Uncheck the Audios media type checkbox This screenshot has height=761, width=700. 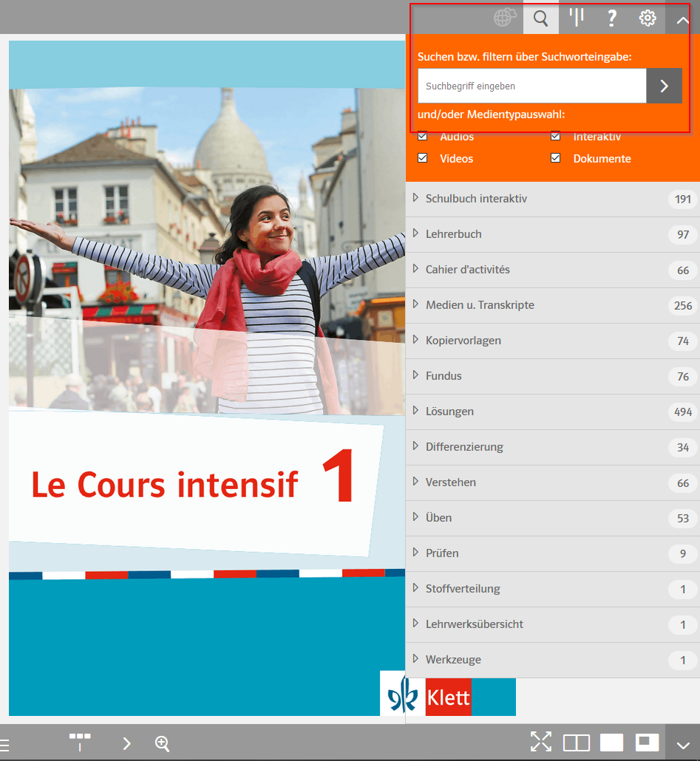pos(423,136)
